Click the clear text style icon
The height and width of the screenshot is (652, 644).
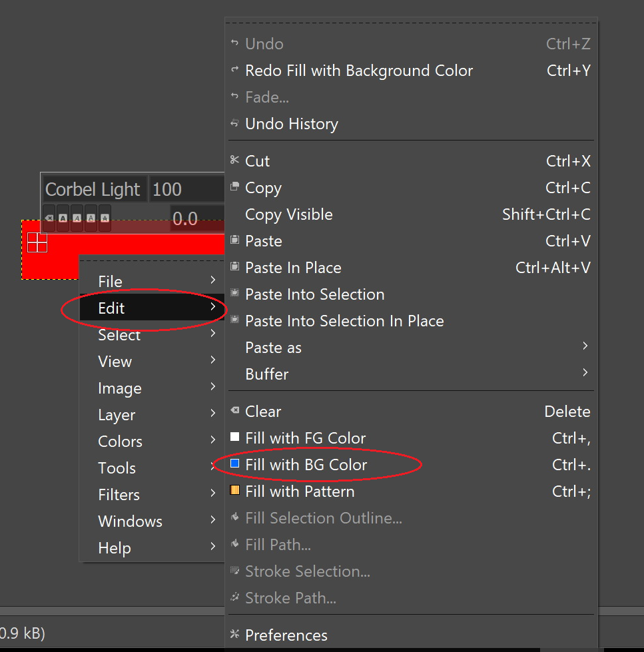point(49,218)
